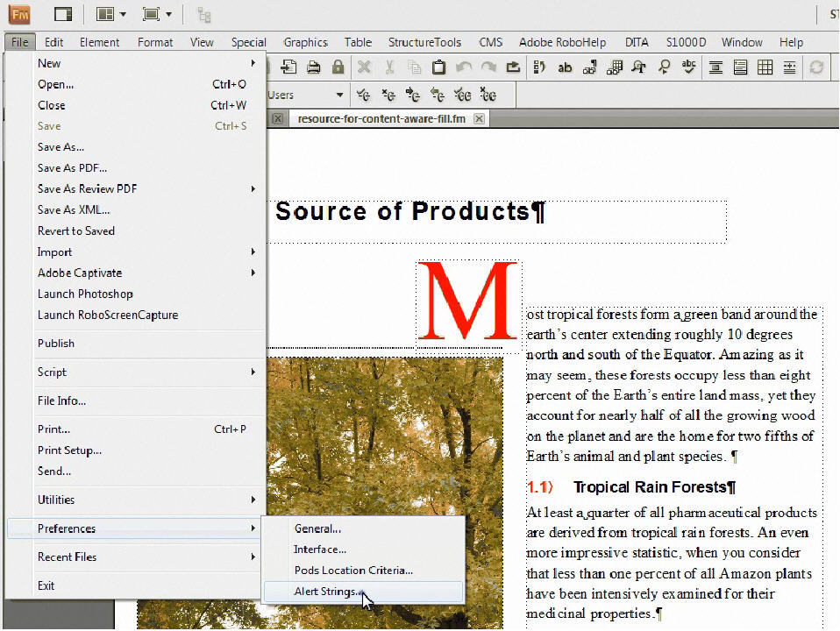
Task: Open the screen mode dropdown
Action: [158, 14]
